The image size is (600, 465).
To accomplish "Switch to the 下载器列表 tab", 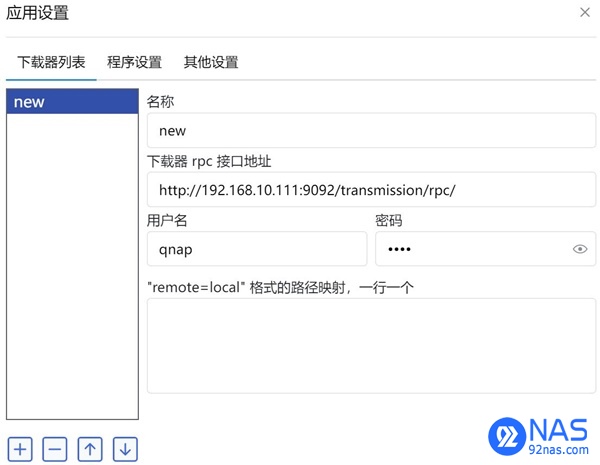I will point(51,62).
